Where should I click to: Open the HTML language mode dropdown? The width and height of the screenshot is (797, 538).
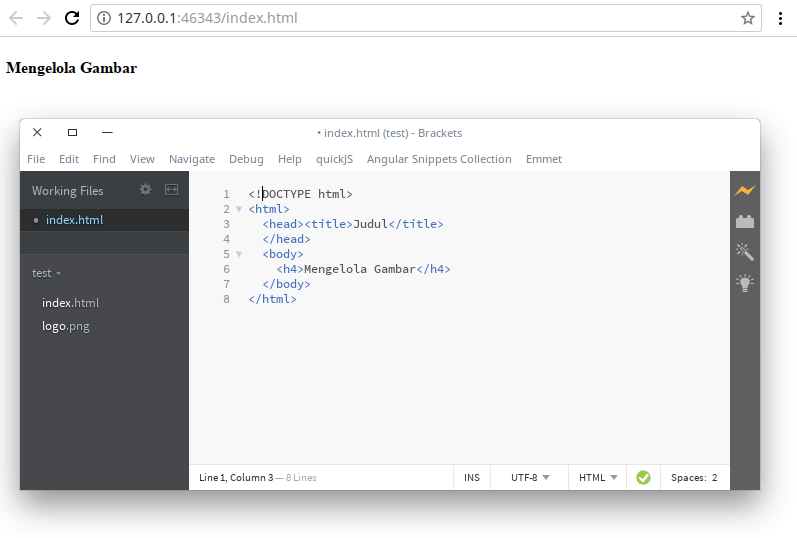(598, 477)
